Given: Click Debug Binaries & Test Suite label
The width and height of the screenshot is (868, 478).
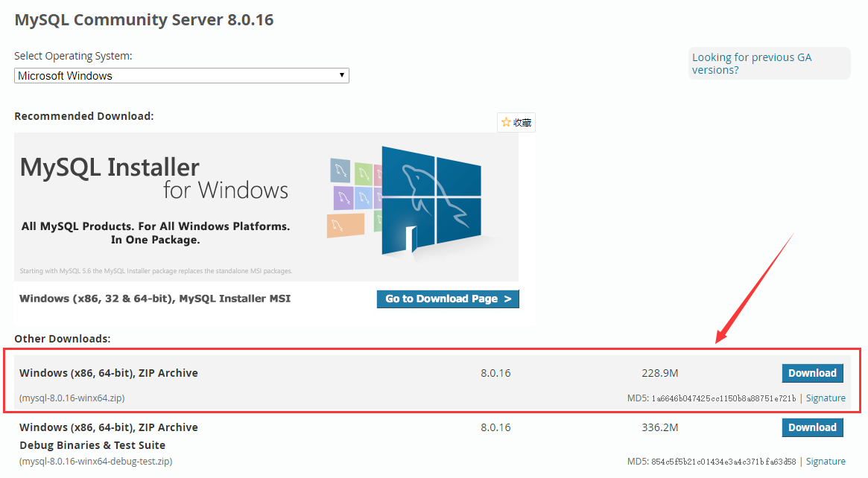Looking at the screenshot, I should click(x=92, y=445).
